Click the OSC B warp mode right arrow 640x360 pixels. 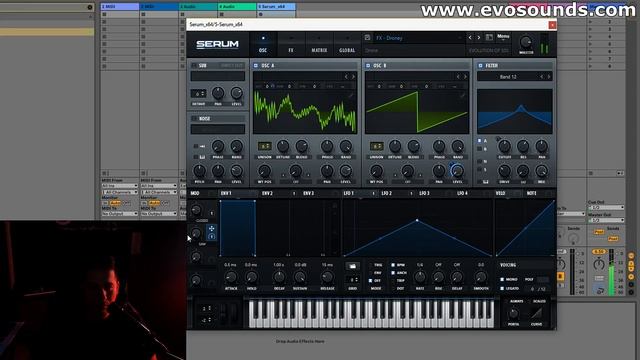pyautogui.click(x=420, y=176)
